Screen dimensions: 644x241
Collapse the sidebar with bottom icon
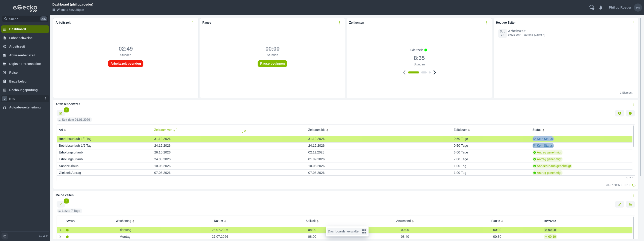[x=5, y=236]
